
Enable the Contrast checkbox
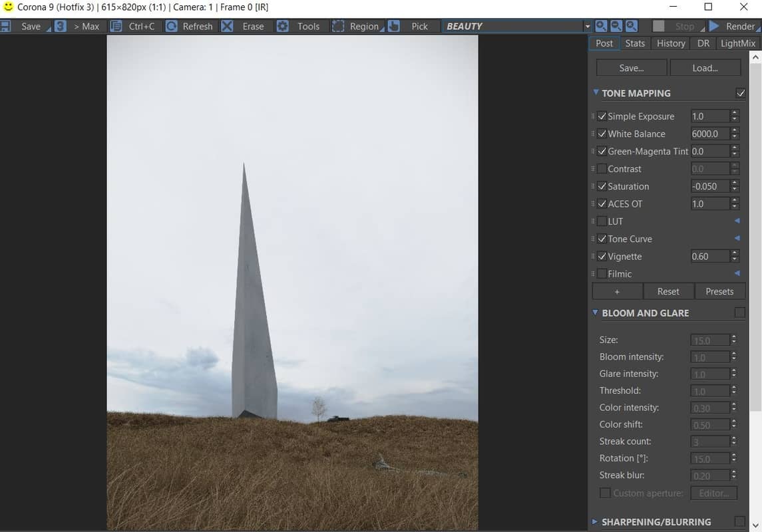(602, 169)
